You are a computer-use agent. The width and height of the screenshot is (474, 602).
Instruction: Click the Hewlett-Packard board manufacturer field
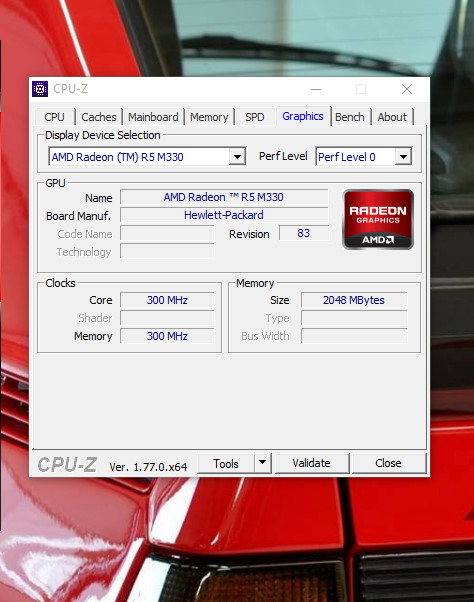[x=224, y=215]
